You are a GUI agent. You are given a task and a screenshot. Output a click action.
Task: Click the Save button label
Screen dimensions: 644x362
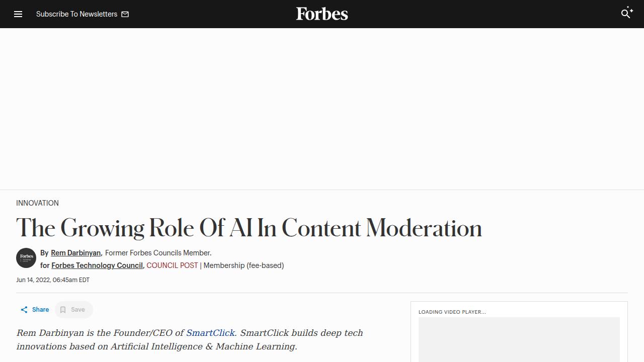click(78, 310)
